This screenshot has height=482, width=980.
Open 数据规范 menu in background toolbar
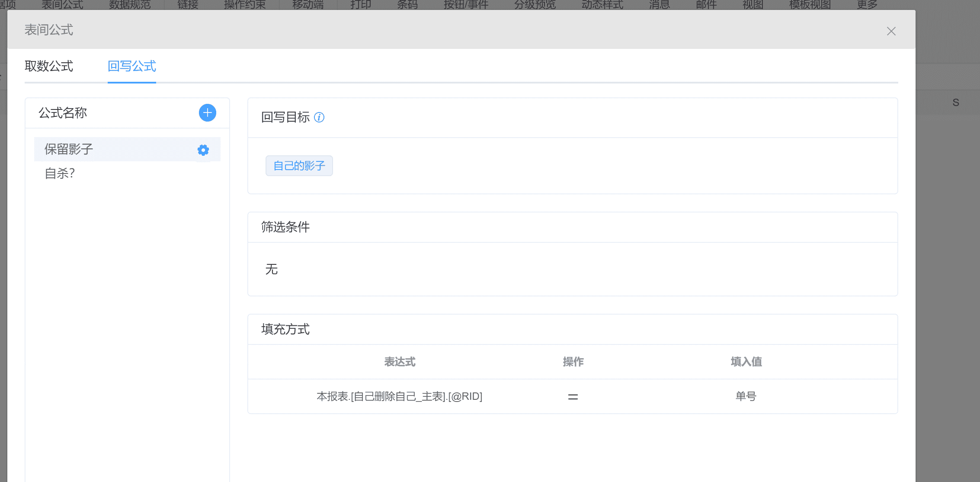tap(130, 5)
